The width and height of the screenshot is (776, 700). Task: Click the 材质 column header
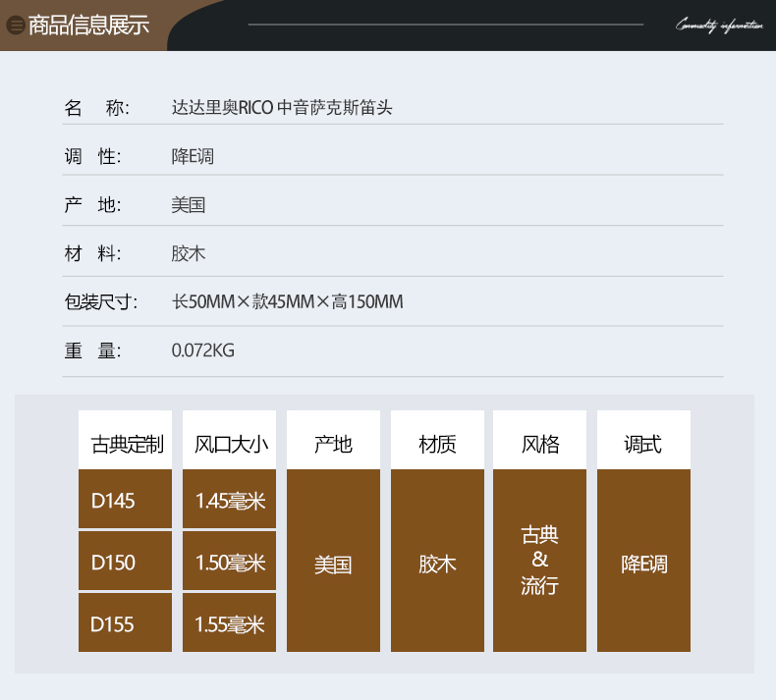pos(437,440)
